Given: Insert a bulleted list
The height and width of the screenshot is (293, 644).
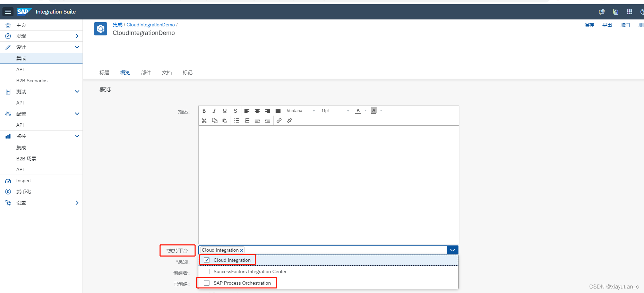Looking at the screenshot, I should pos(237,120).
